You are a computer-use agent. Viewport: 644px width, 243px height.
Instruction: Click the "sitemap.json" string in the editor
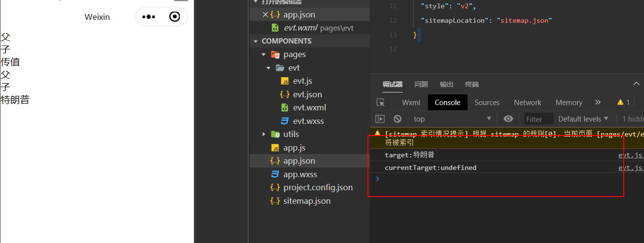(524, 20)
